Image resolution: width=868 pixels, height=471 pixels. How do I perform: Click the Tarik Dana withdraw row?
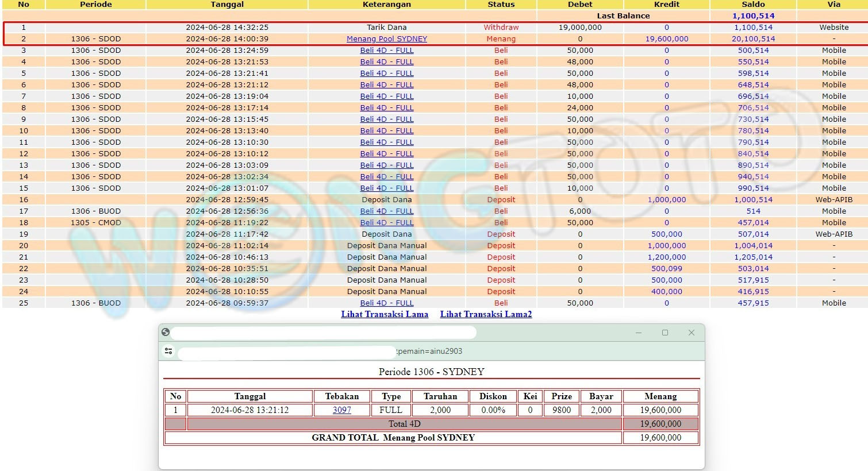386,28
